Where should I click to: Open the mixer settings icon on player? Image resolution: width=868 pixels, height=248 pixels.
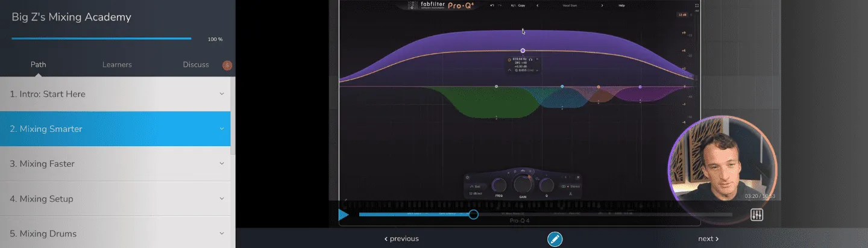click(x=756, y=215)
